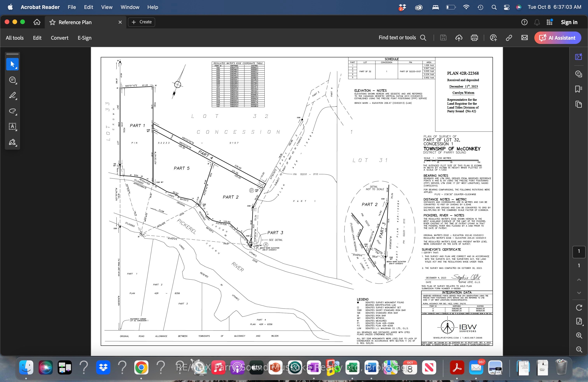Click the AI Assistant button
This screenshot has width=588, height=382.
[558, 38]
